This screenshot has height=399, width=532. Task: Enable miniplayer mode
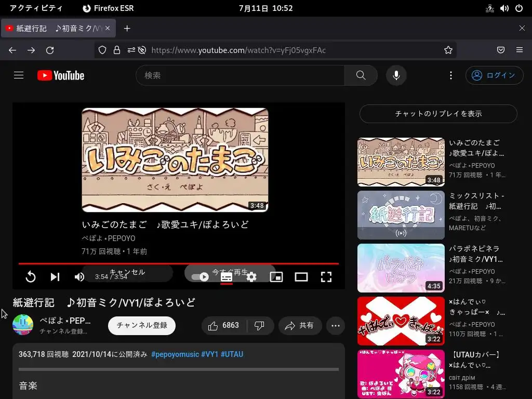click(x=276, y=277)
